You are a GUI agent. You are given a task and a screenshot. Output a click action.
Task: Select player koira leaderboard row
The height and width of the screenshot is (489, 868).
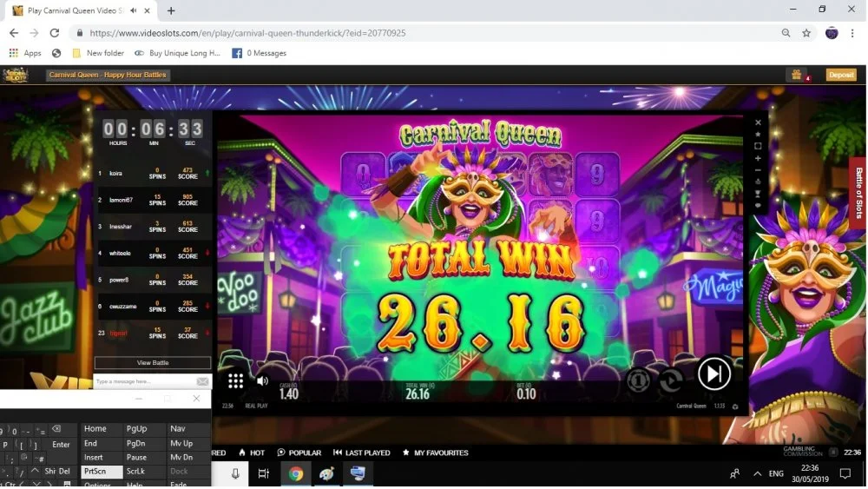[153, 174]
